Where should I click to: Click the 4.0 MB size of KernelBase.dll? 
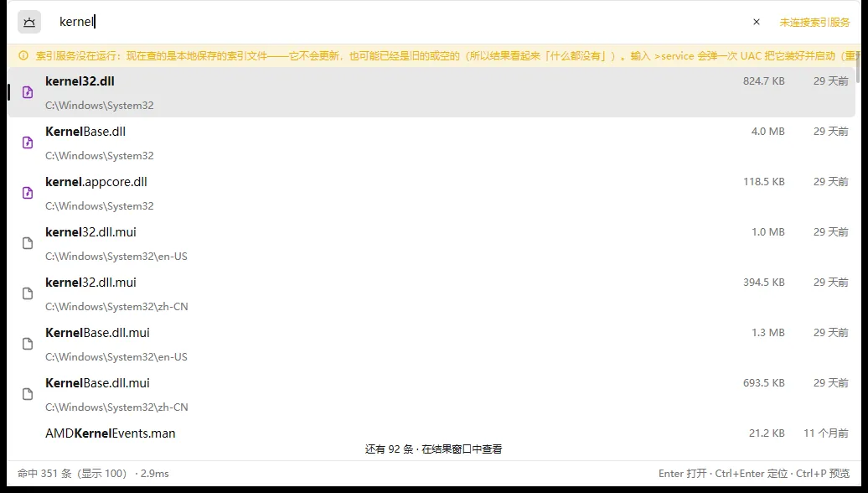tap(767, 132)
